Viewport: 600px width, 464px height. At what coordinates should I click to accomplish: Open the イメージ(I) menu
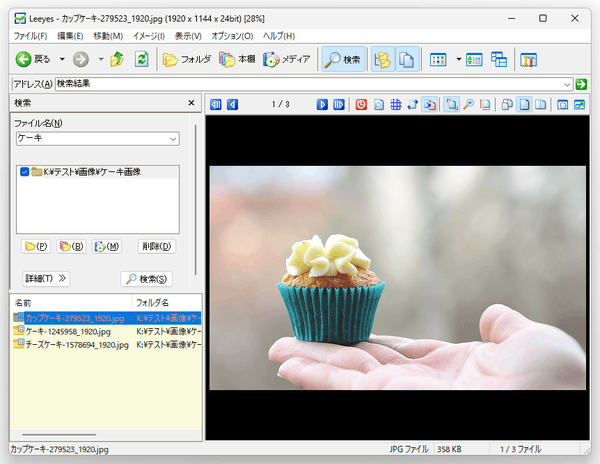tap(148, 36)
